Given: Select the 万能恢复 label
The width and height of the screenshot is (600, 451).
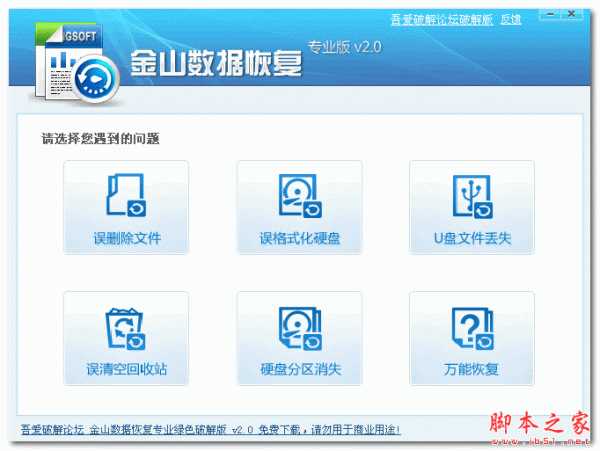Looking at the screenshot, I should [471, 370].
